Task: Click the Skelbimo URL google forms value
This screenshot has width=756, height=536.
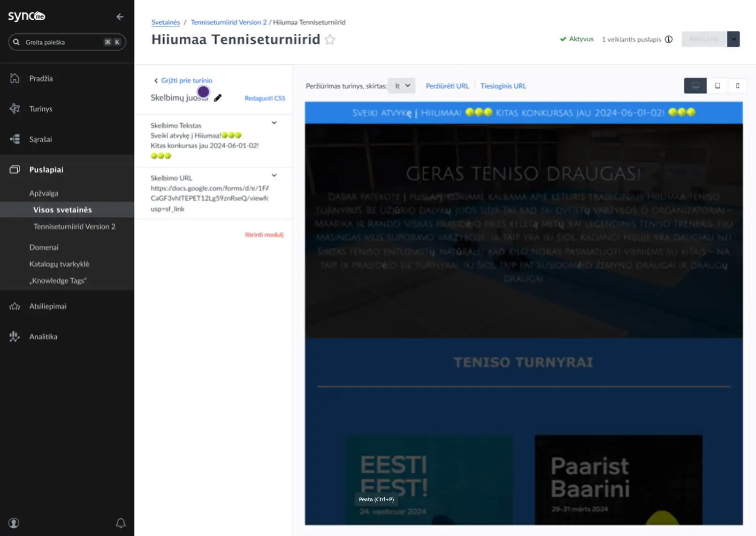Action: coord(210,198)
